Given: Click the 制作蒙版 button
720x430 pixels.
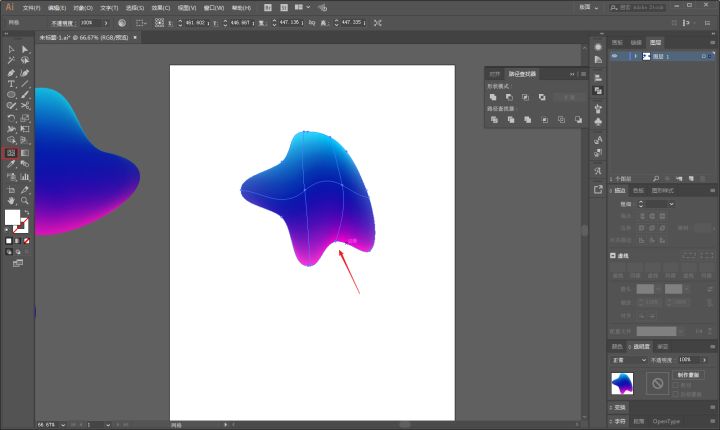Looking at the screenshot, I should click(686, 374).
